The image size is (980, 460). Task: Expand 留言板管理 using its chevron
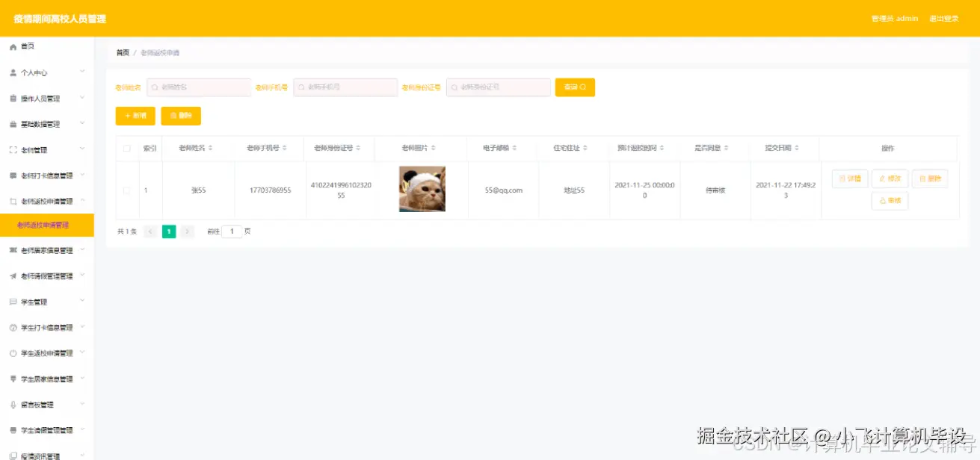(82, 404)
